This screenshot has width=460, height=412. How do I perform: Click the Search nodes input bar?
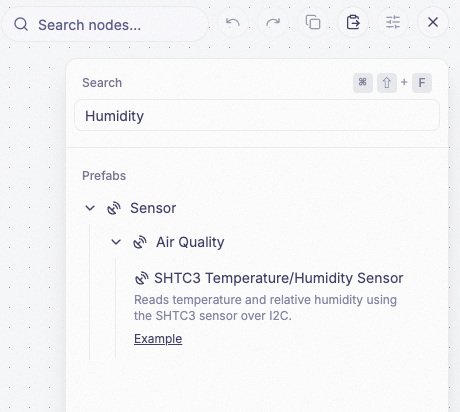[x=105, y=24]
